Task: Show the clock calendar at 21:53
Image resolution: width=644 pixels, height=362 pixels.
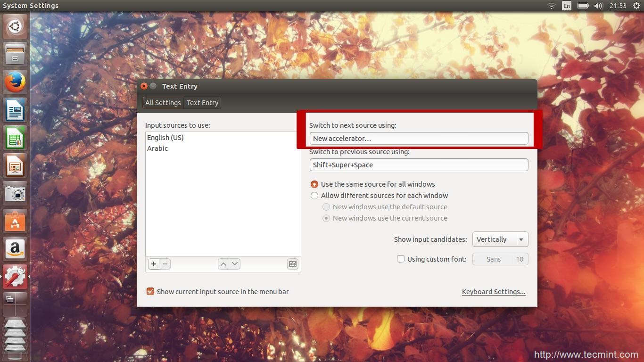Action: click(618, 6)
